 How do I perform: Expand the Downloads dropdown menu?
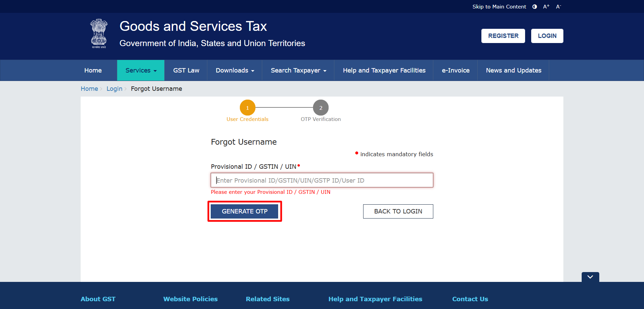(235, 70)
